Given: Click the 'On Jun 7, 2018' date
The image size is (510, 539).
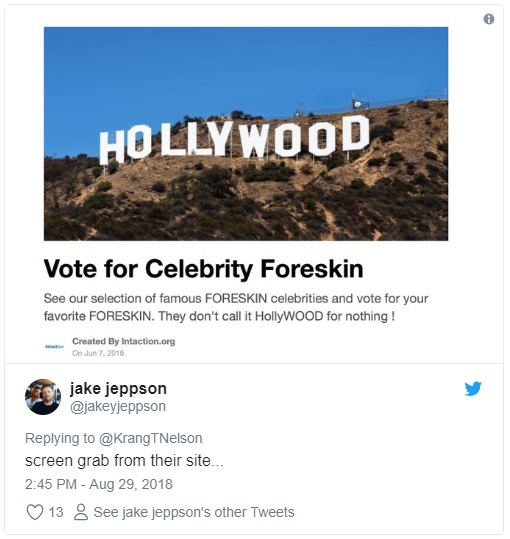Looking at the screenshot, I should (x=98, y=353).
